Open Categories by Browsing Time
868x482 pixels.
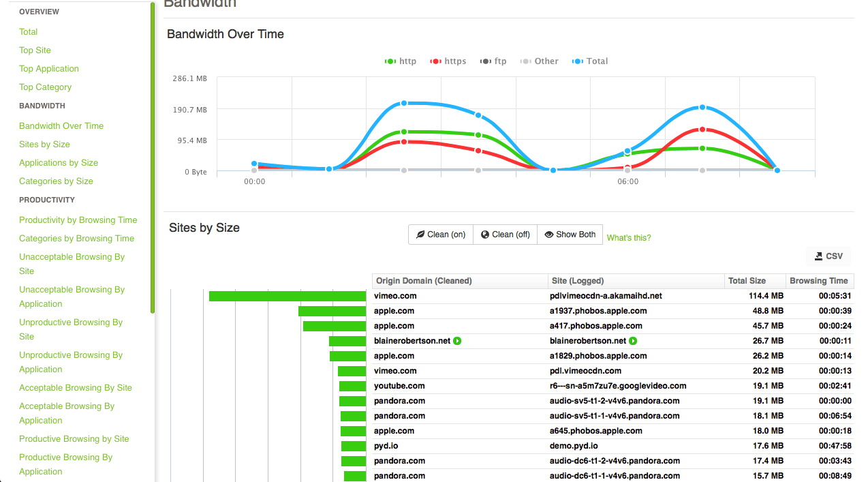(x=77, y=239)
